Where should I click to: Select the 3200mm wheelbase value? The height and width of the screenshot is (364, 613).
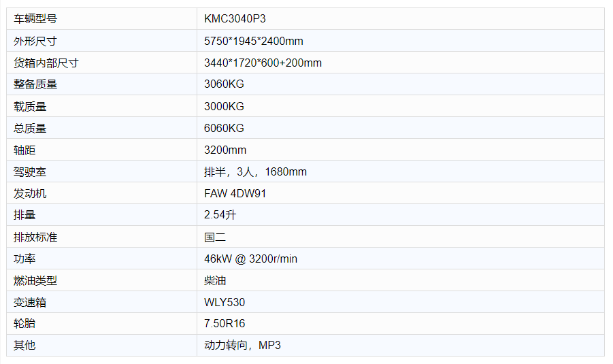tap(225, 150)
